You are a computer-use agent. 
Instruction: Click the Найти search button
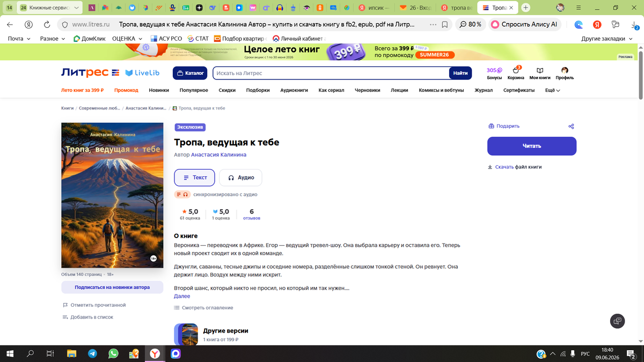460,73
